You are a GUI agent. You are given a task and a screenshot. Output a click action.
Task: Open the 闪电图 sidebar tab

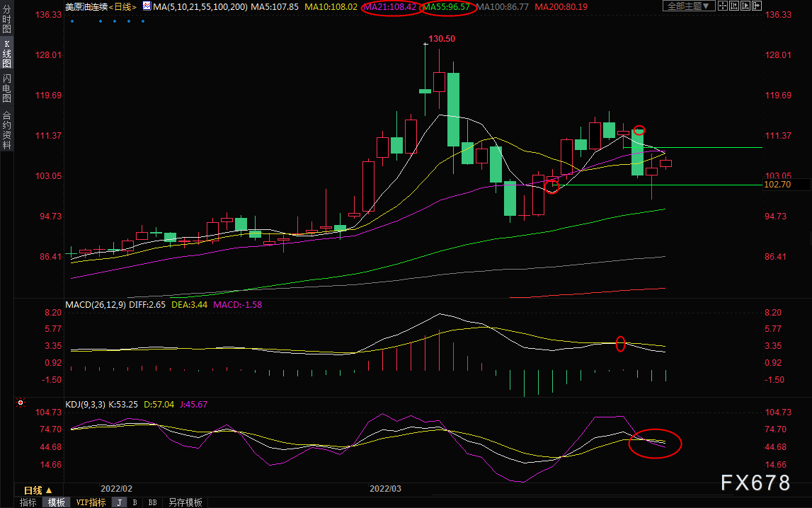(x=7, y=88)
